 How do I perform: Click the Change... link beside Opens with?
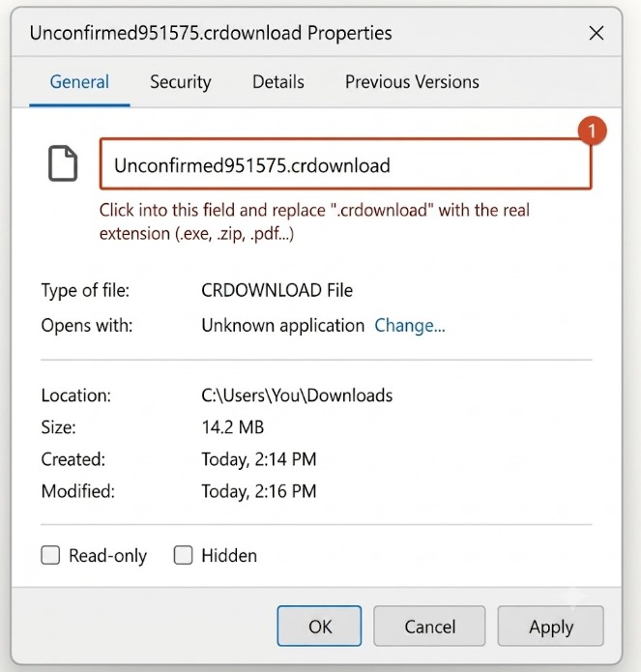point(410,326)
